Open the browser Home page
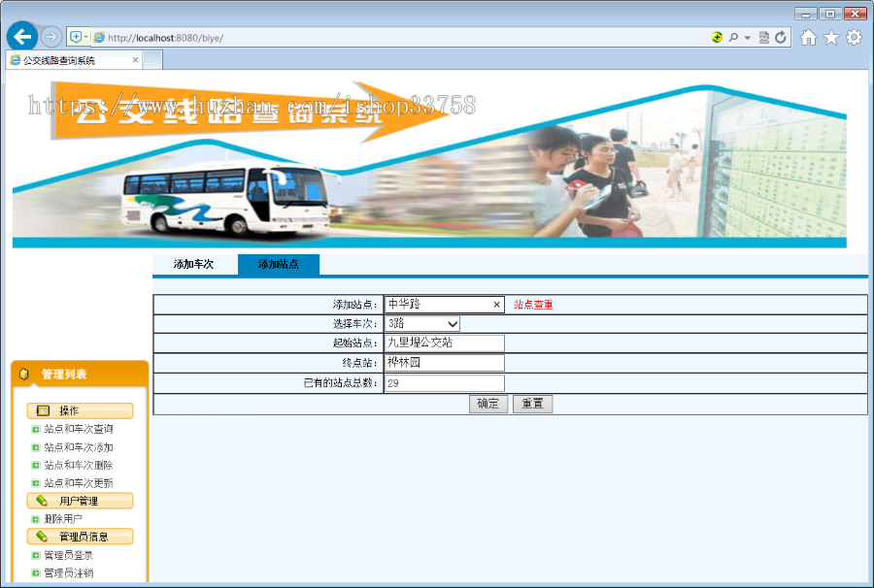 [x=810, y=36]
